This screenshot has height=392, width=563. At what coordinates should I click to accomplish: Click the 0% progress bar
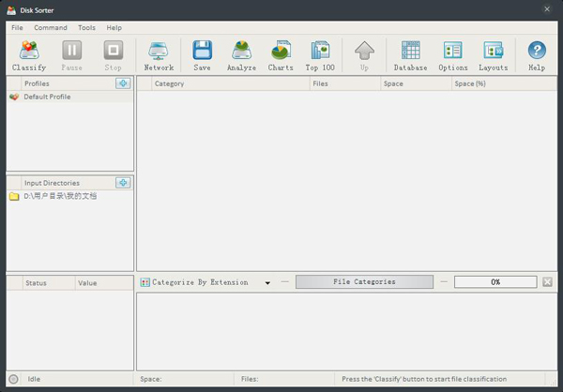click(x=495, y=282)
